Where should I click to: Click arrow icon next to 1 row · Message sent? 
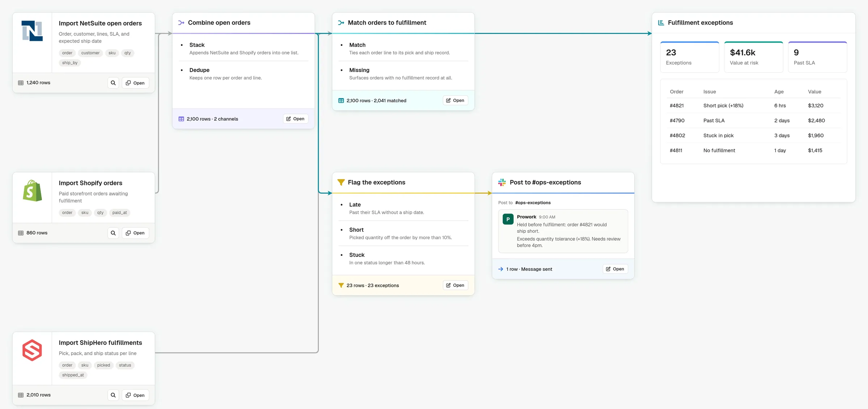[x=501, y=269]
